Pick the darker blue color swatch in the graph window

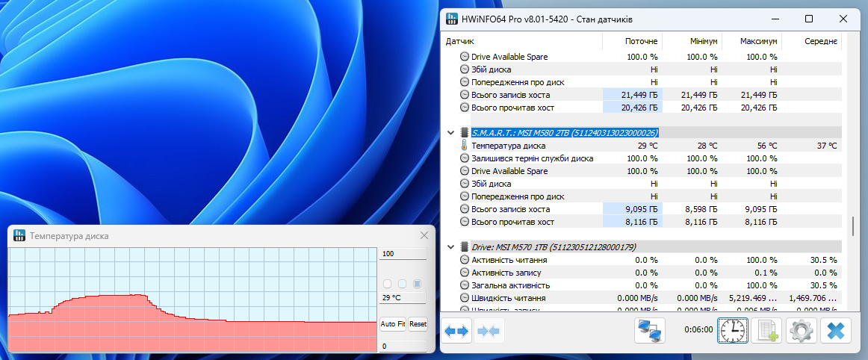[x=418, y=284]
